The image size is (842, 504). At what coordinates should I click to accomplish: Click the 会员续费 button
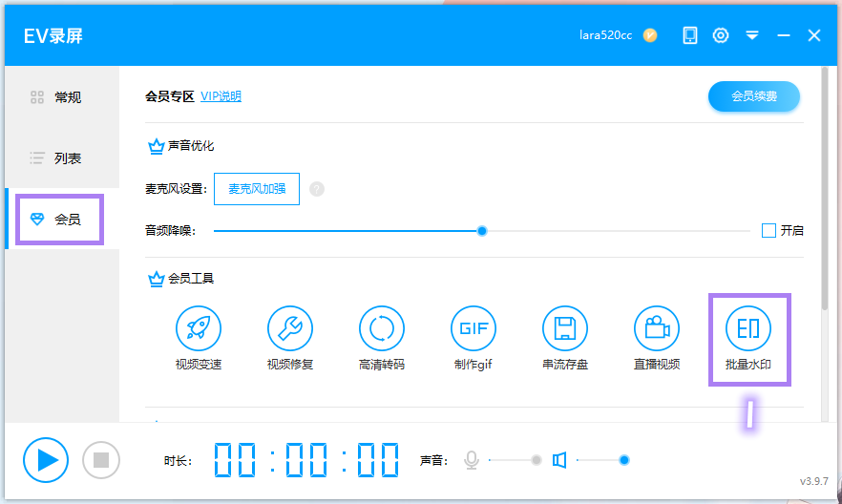(754, 96)
